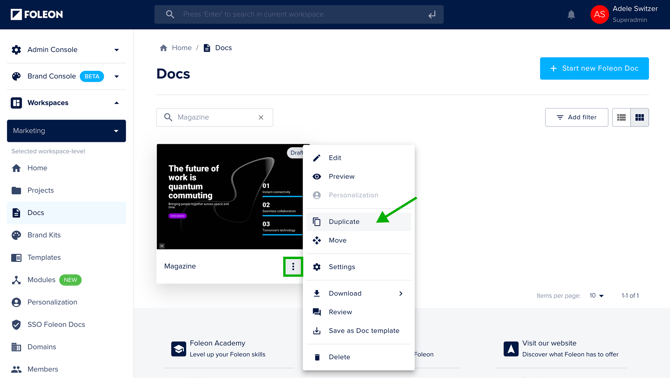Click the Docs page icon in sidebar

16,212
